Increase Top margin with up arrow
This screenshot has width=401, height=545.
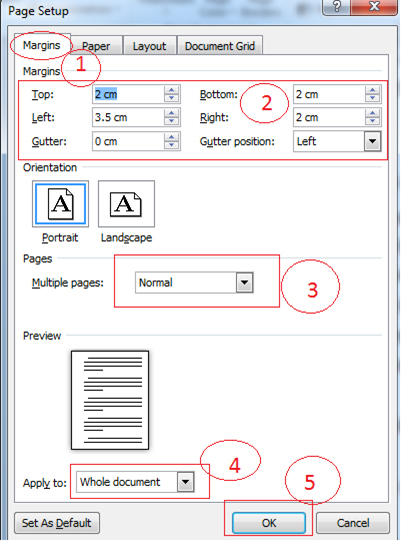pyautogui.click(x=171, y=90)
